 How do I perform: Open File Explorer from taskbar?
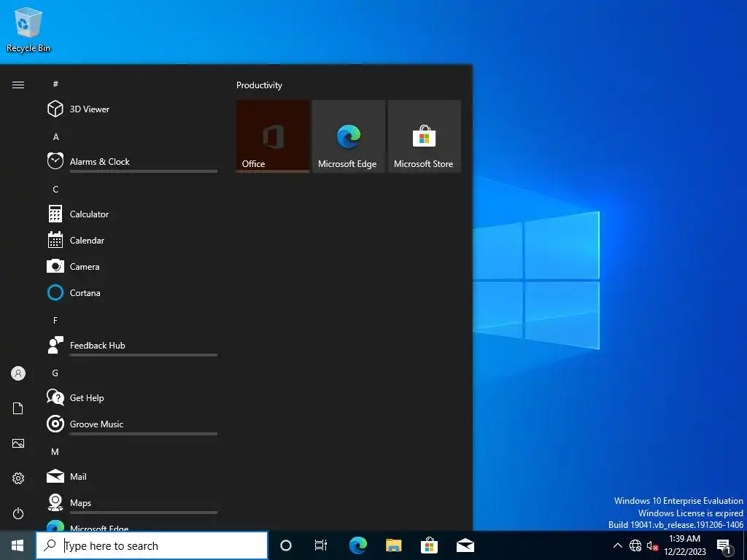click(x=393, y=545)
